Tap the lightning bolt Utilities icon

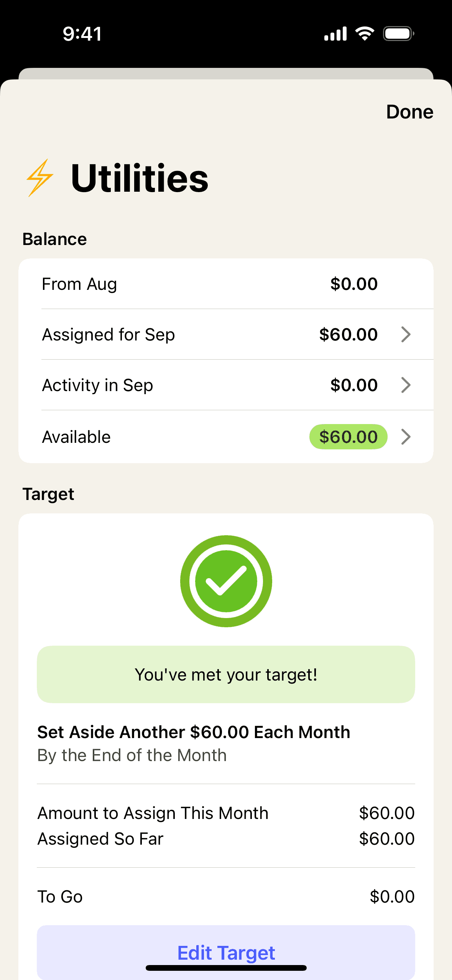click(39, 178)
